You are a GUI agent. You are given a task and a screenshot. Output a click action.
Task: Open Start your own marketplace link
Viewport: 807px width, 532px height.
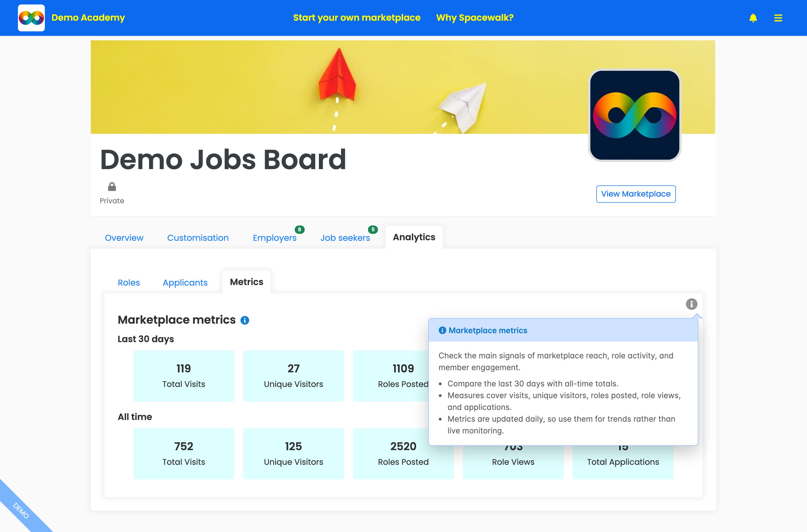[357, 18]
